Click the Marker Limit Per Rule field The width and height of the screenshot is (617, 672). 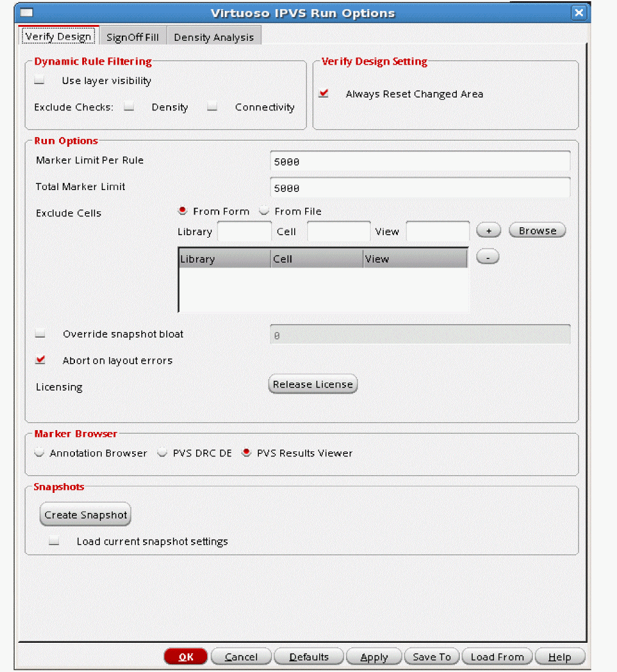click(420, 161)
